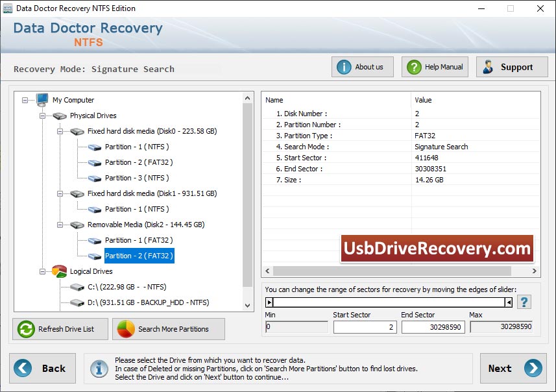Contact Support via the Support button
556x392 pixels.
[x=512, y=67]
